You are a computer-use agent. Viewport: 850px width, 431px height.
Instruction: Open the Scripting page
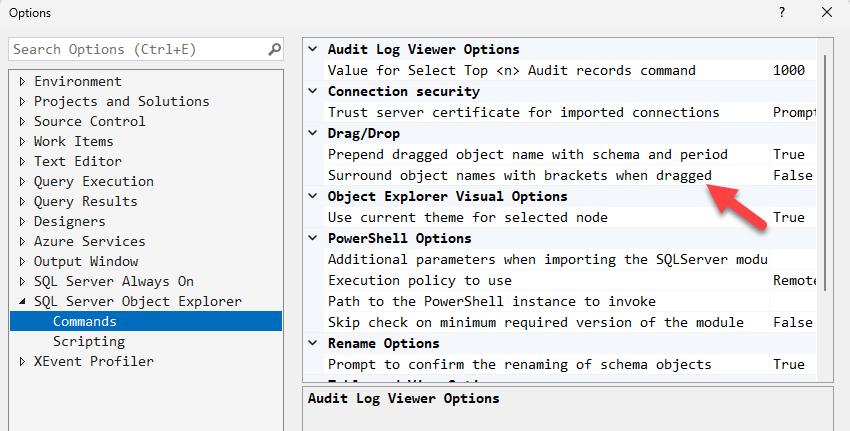pyautogui.click(x=89, y=342)
